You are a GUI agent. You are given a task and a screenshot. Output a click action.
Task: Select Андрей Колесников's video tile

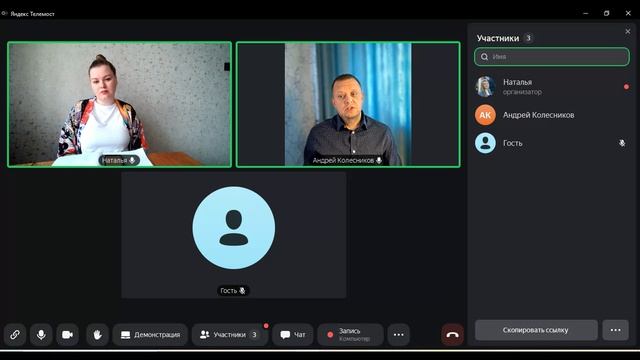348,104
